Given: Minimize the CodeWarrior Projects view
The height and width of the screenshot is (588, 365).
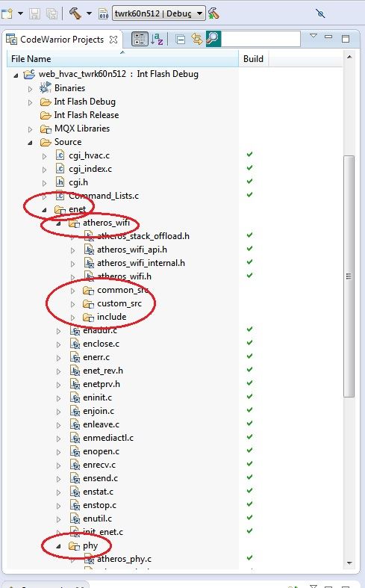Looking at the screenshot, I should pyautogui.click(x=328, y=37).
